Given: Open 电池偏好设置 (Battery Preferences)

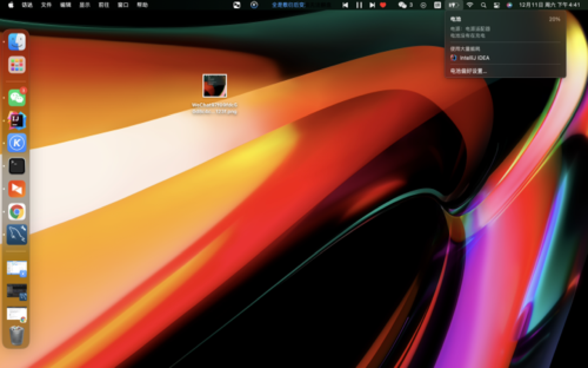Looking at the screenshot, I should click(x=469, y=71).
